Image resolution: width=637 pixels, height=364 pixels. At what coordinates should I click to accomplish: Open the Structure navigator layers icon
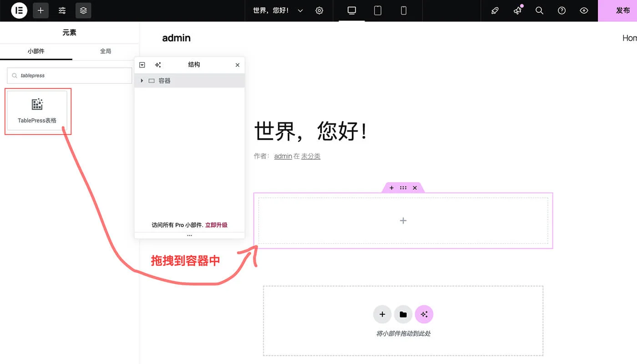pos(83,10)
